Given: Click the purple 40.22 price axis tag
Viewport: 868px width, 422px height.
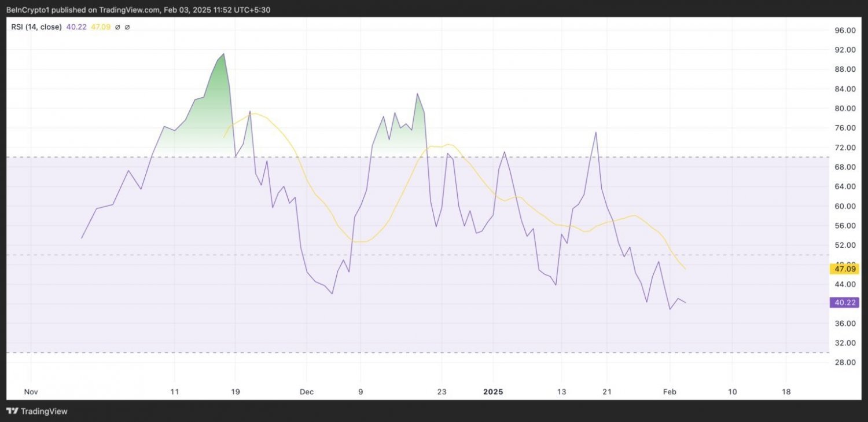Looking at the screenshot, I should pyautogui.click(x=843, y=302).
